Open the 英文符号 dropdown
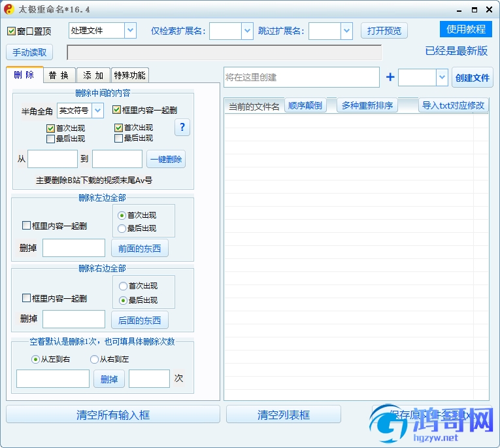The image size is (500, 448). (x=97, y=111)
